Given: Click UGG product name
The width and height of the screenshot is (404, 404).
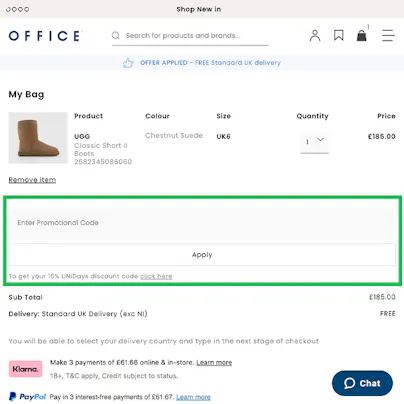Looking at the screenshot, I should click(82, 136).
